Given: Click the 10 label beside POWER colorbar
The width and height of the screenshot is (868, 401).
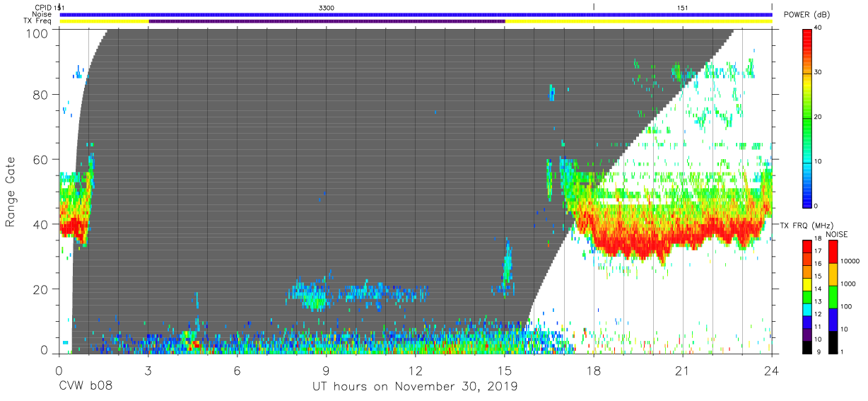Looking at the screenshot, I should 818,162.
